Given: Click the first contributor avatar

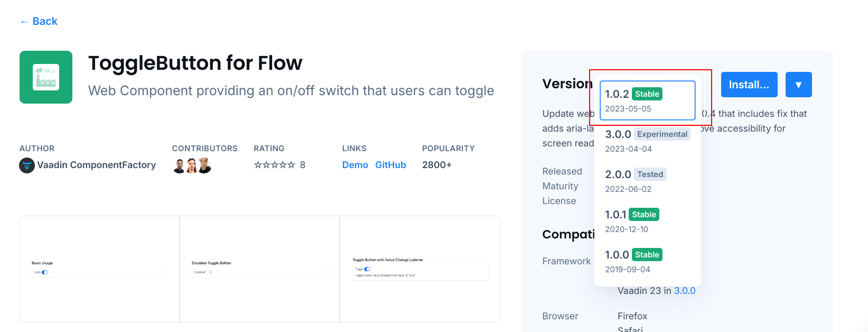Looking at the screenshot, I should click(180, 165).
